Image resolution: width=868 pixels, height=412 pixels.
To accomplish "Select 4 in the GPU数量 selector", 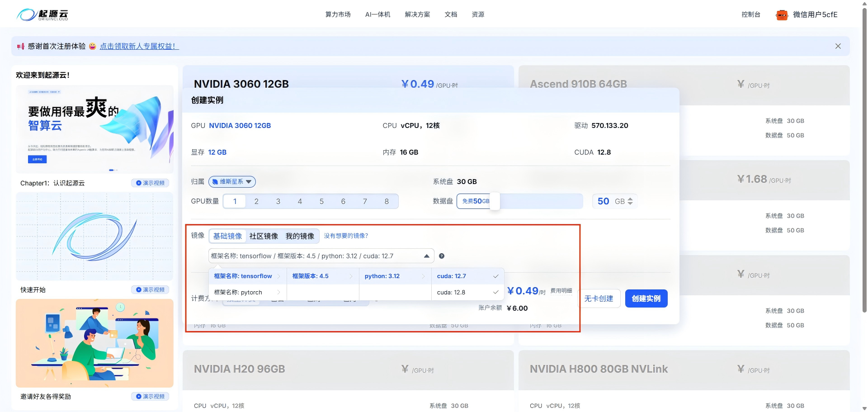I will pyautogui.click(x=300, y=201).
